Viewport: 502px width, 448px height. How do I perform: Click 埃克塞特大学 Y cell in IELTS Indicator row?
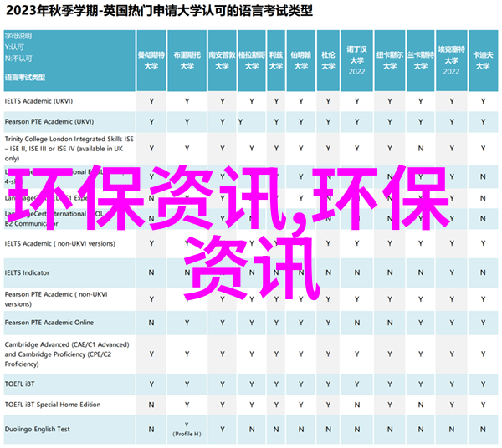point(452,272)
